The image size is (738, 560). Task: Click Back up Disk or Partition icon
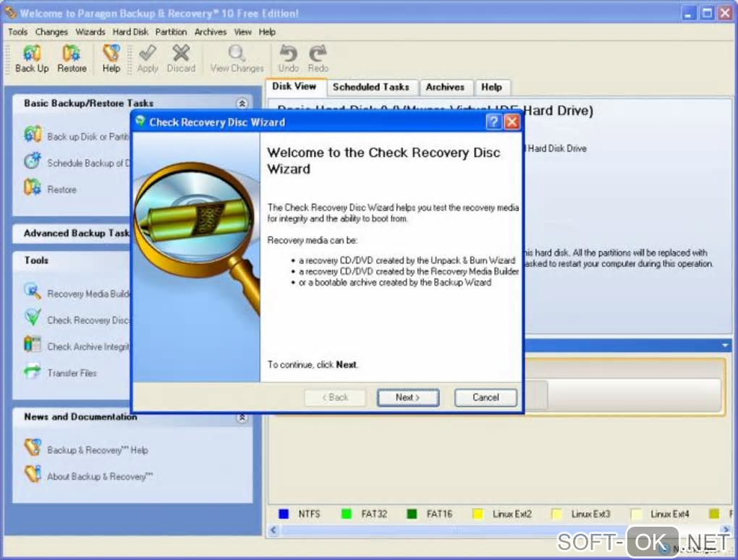[33, 135]
